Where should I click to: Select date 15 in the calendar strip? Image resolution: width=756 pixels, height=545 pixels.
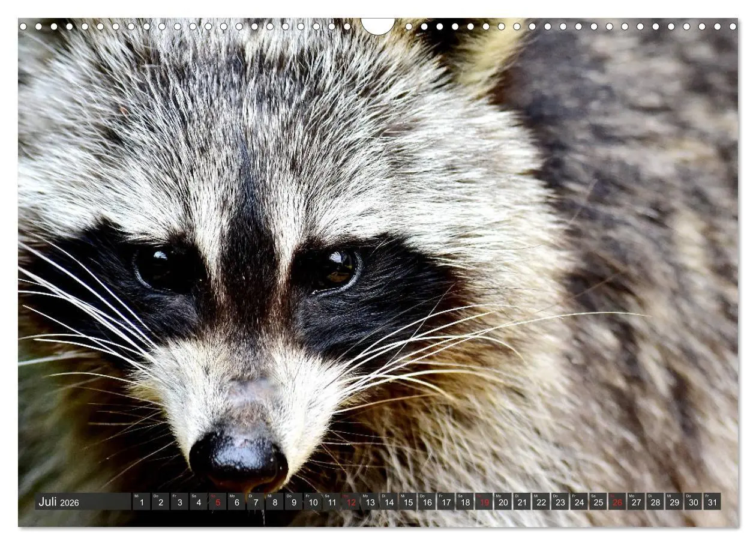click(x=408, y=503)
